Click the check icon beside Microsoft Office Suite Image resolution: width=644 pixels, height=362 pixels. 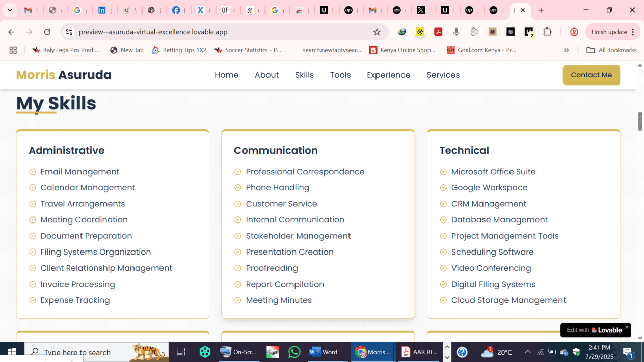click(x=443, y=172)
